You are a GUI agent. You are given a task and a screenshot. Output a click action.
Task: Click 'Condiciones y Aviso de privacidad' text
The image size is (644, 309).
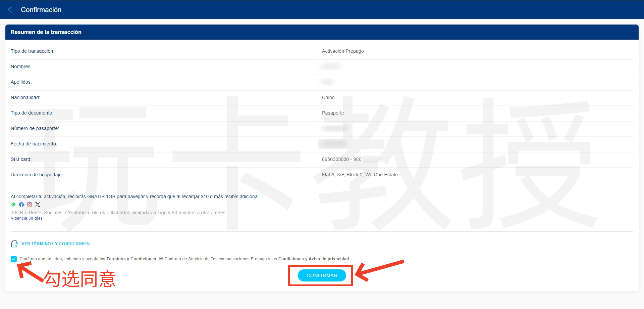click(314, 259)
